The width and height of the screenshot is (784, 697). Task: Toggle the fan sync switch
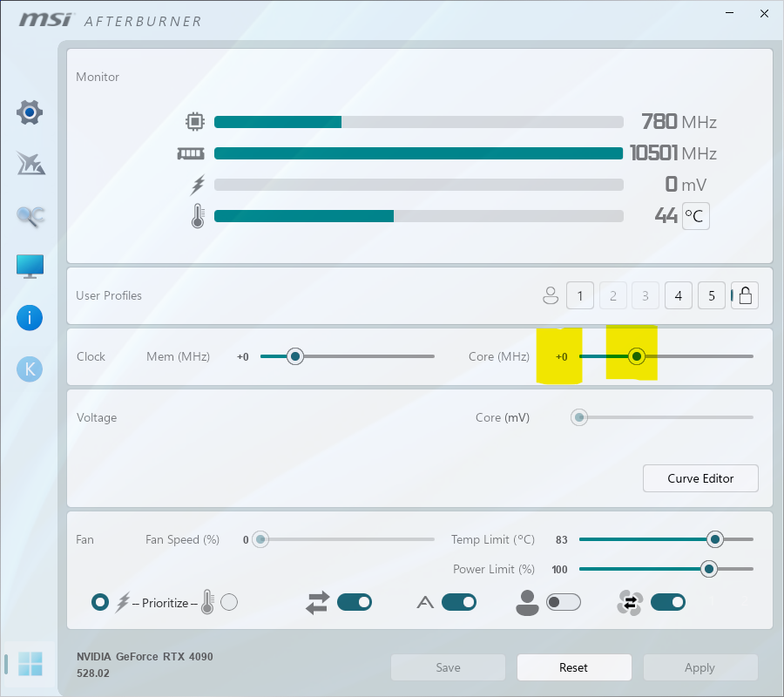coord(668,602)
